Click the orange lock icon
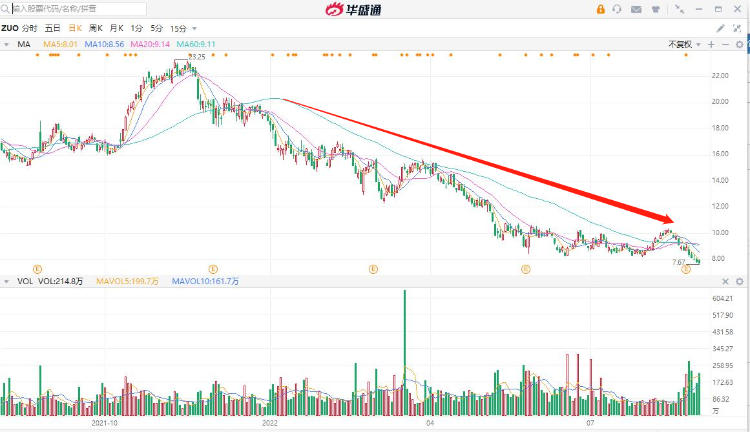The height and width of the screenshot is (432, 750). [600, 9]
